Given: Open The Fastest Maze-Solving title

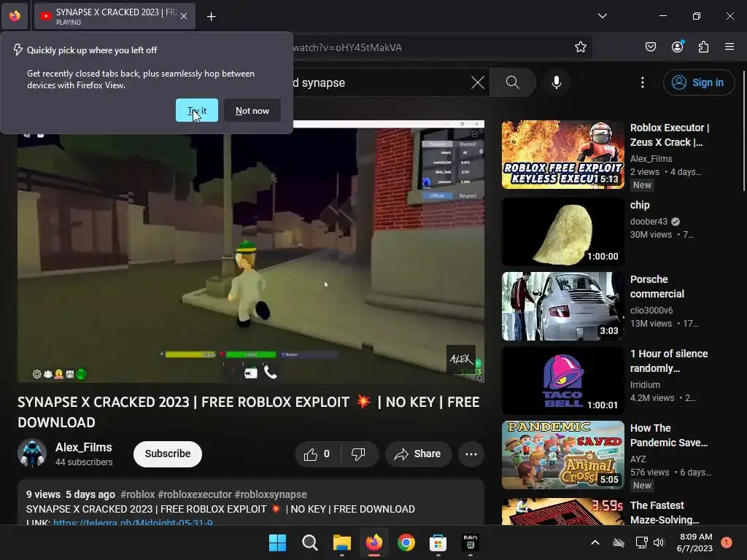Looking at the screenshot, I should (665, 513).
